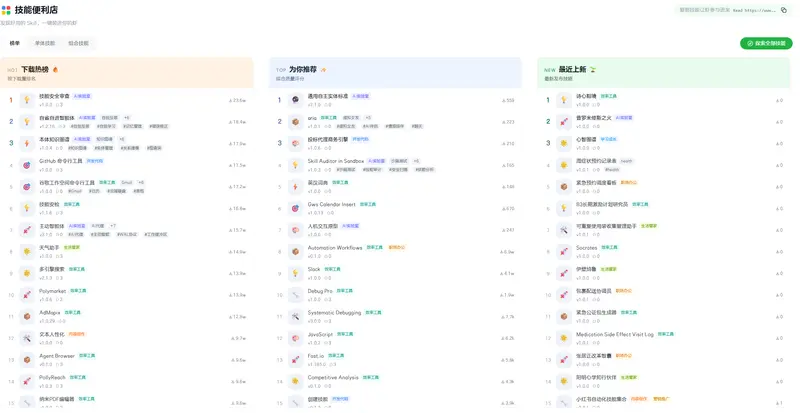800x413 pixels.
Task: Expand +6 tags on 本体知识图谱 row
Action: click(x=122, y=139)
